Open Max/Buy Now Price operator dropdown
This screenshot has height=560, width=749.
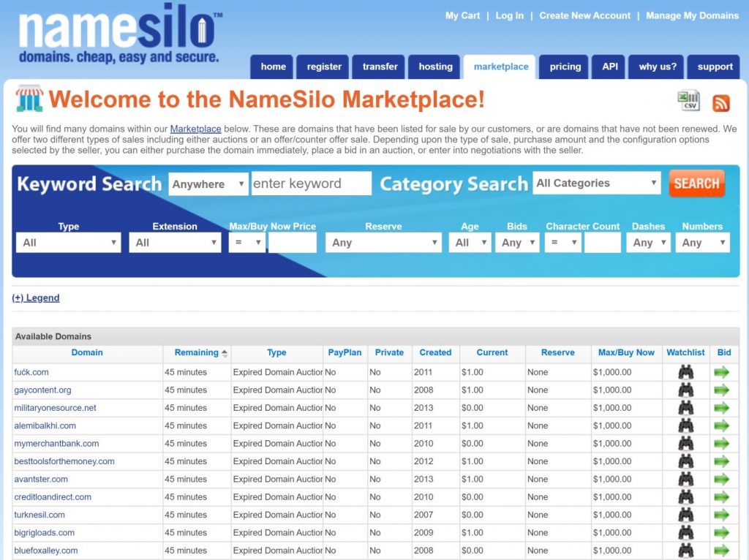(247, 243)
